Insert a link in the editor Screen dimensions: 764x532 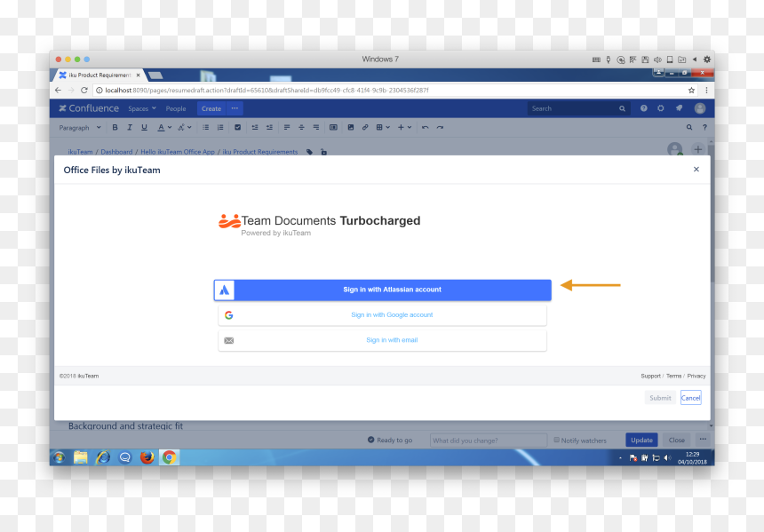pyautogui.click(x=365, y=128)
